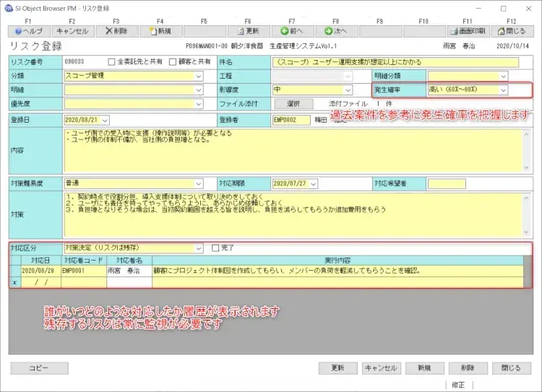Click the 登録者 code field EMP0002

pos(291,120)
